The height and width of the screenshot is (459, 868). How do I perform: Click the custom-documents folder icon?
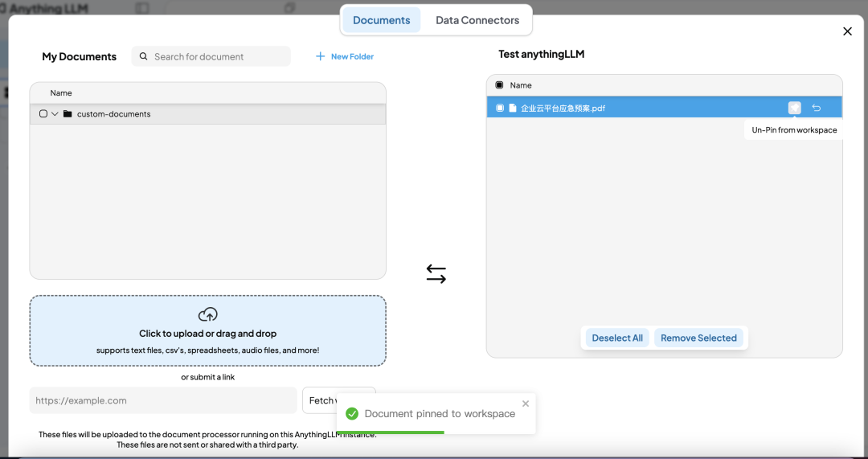[68, 114]
